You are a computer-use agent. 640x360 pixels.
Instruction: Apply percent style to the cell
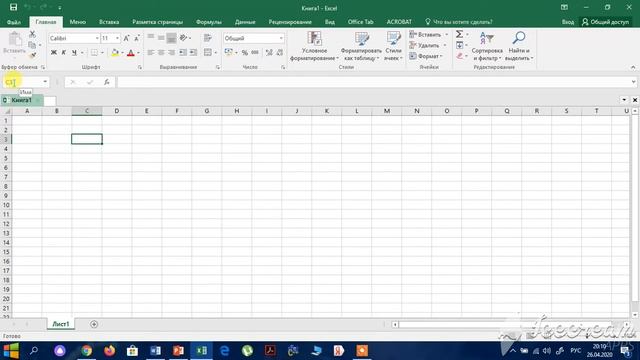(x=244, y=53)
